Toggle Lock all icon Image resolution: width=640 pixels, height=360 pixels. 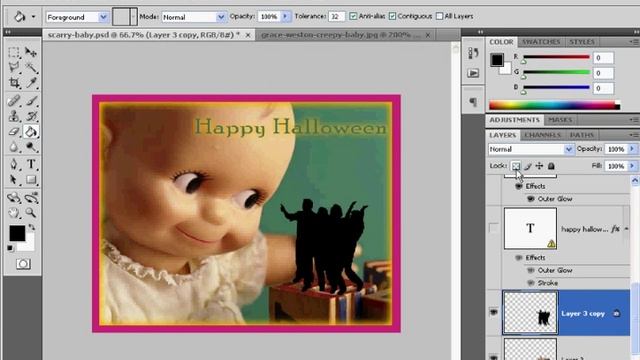(551, 166)
